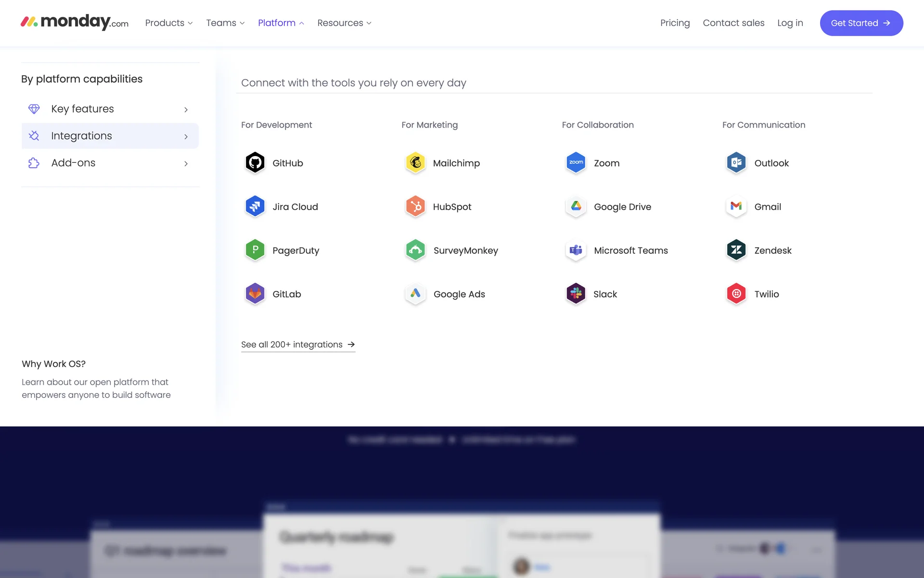Click the GitHub hexagon icon
The width and height of the screenshot is (924, 578).
[x=255, y=163]
